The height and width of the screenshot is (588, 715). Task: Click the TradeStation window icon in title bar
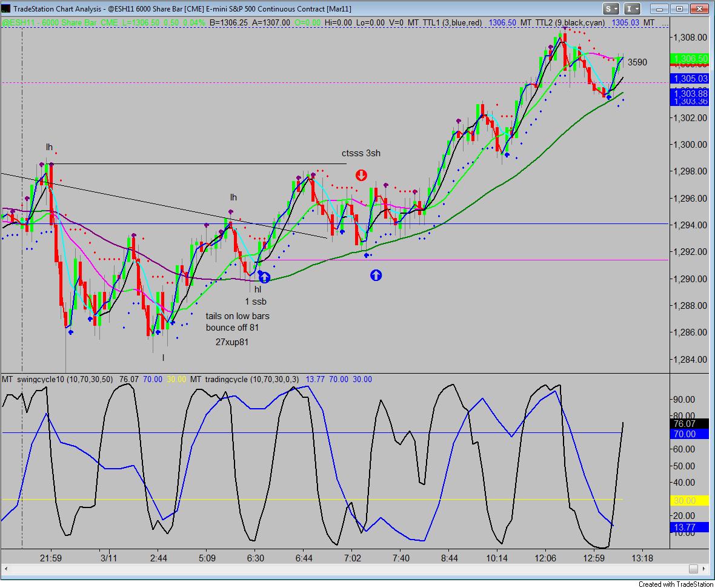coord(7,8)
